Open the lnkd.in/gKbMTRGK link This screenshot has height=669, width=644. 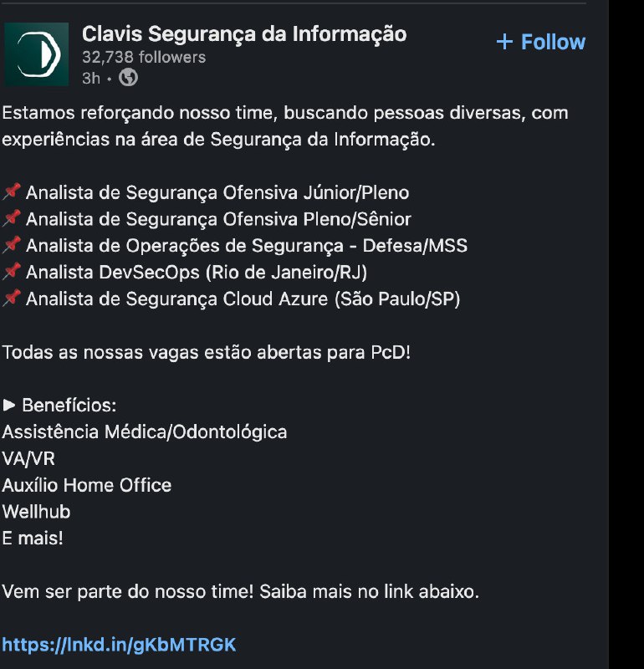(x=119, y=645)
